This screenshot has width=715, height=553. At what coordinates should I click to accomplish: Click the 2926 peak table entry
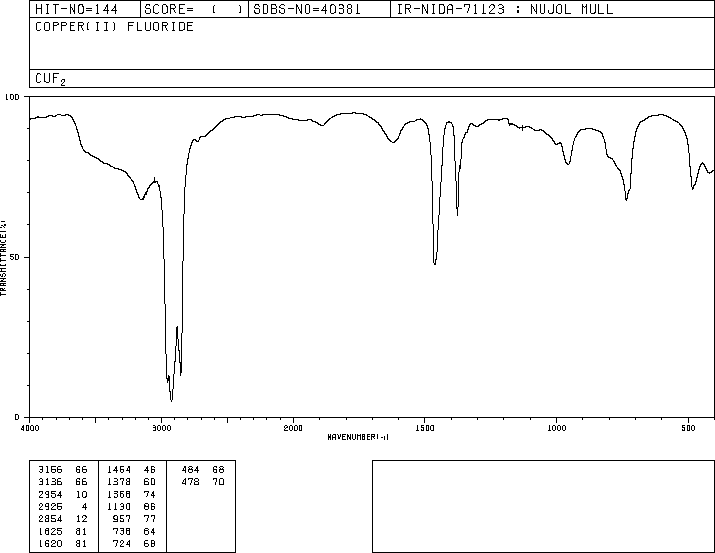tap(50, 506)
